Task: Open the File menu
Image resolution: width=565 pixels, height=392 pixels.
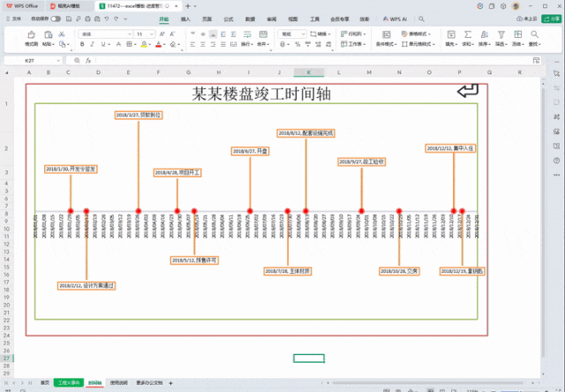Action: (14, 19)
